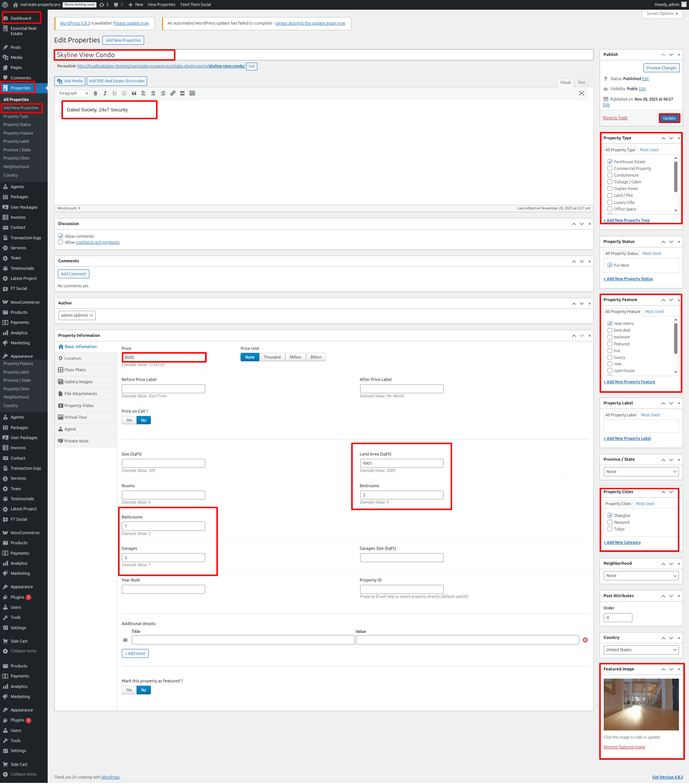Viewport: 689px width, 784px height.
Task: Click the Move to Trash link
Action: pyautogui.click(x=615, y=118)
